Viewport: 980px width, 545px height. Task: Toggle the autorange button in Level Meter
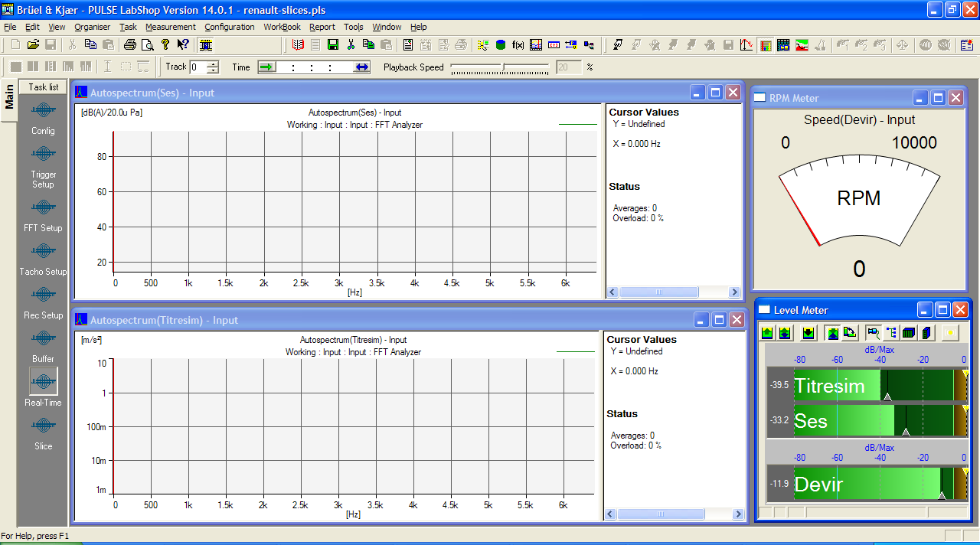coord(832,333)
